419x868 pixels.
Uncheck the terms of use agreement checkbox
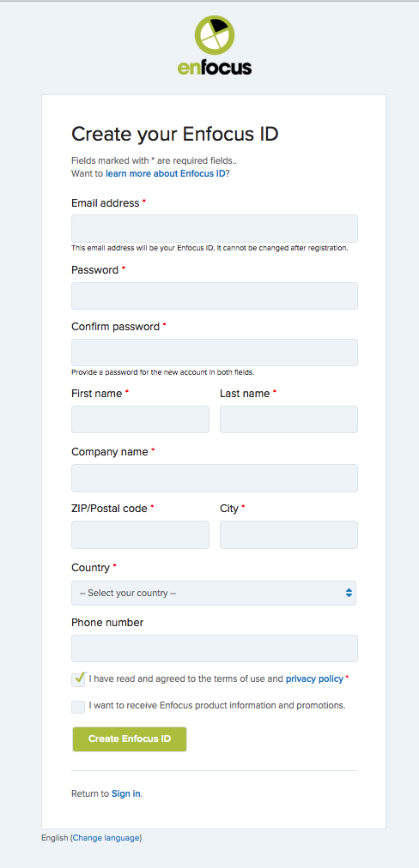[x=78, y=679]
